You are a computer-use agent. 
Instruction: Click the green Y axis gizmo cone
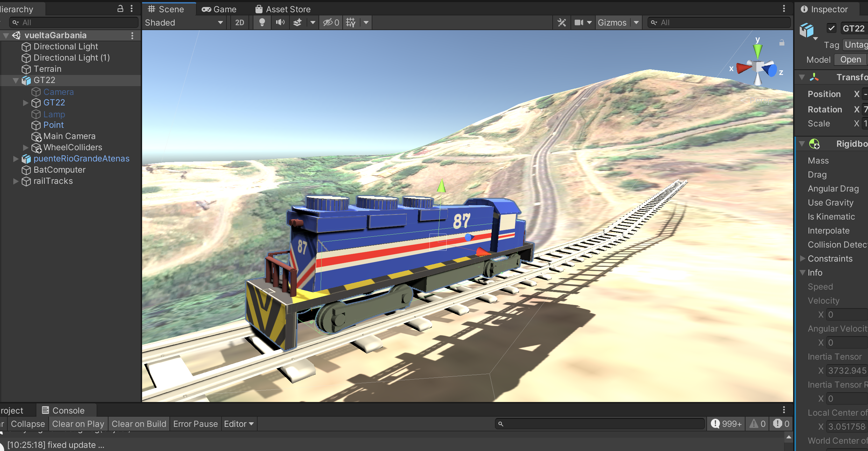(x=757, y=51)
